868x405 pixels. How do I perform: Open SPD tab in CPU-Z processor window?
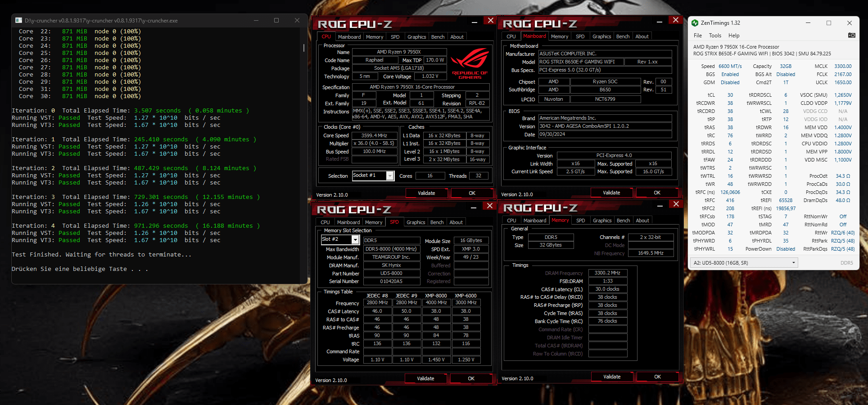pyautogui.click(x=395, y=37)
